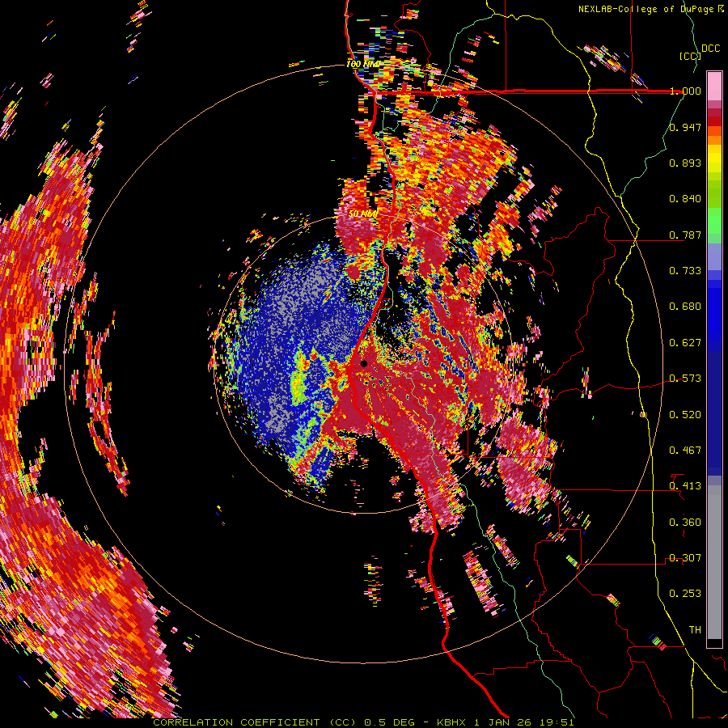Click the black radar site dot
Viewport: 728px width, 728px height.
coord(364,363)
